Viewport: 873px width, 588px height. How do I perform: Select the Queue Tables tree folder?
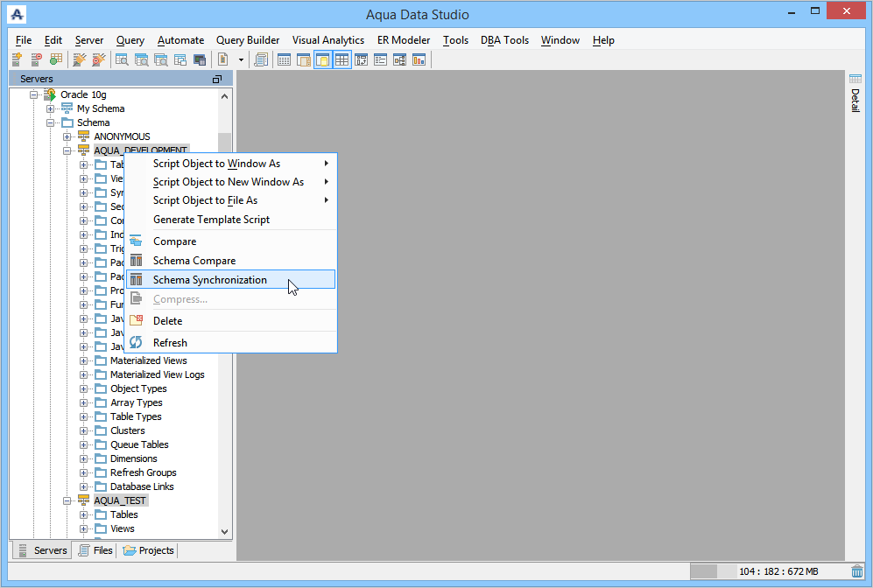[x=139, y=444]
